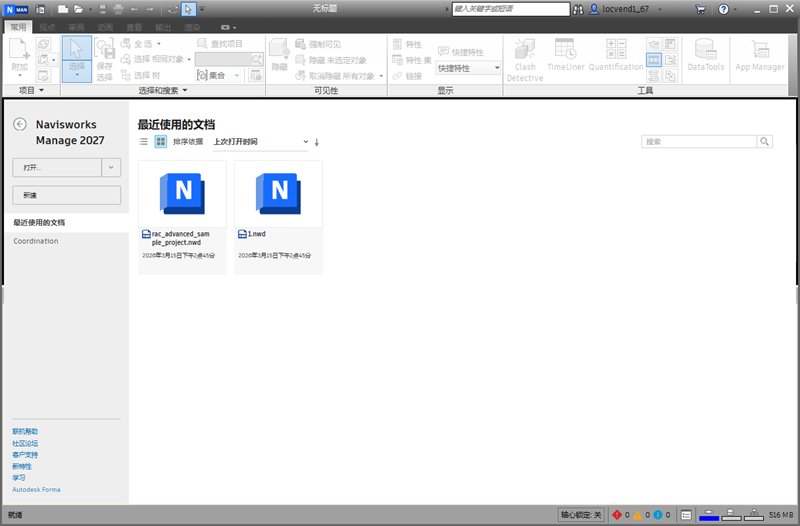Click the 新建 new button
800x526 pixels.
66,195
